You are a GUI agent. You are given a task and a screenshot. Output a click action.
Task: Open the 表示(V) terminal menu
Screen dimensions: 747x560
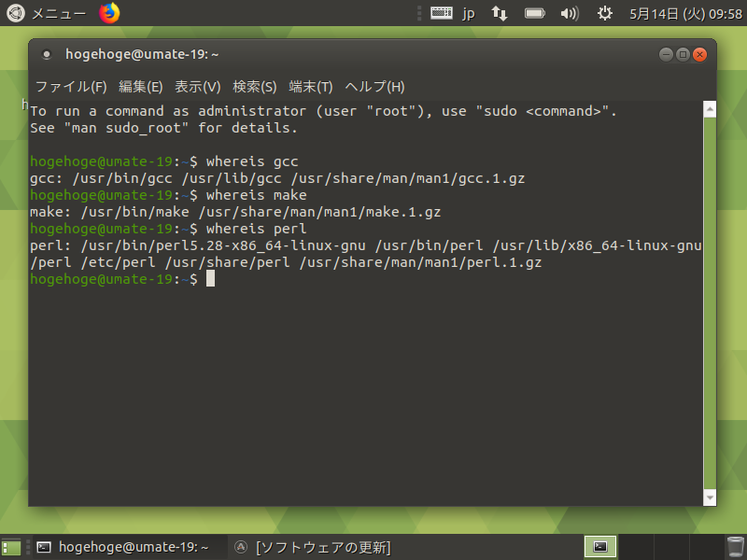(x=198, y=87)
